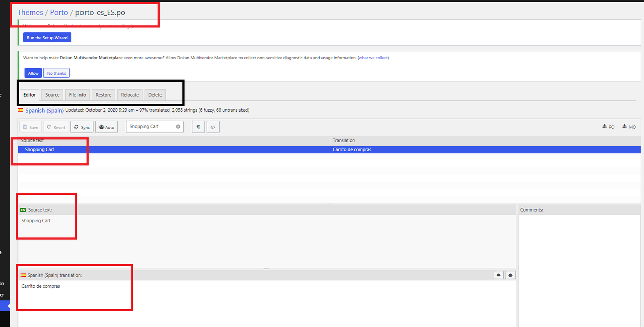
Task: Click the robot icon above the translation field
Action: coord(510,275)
